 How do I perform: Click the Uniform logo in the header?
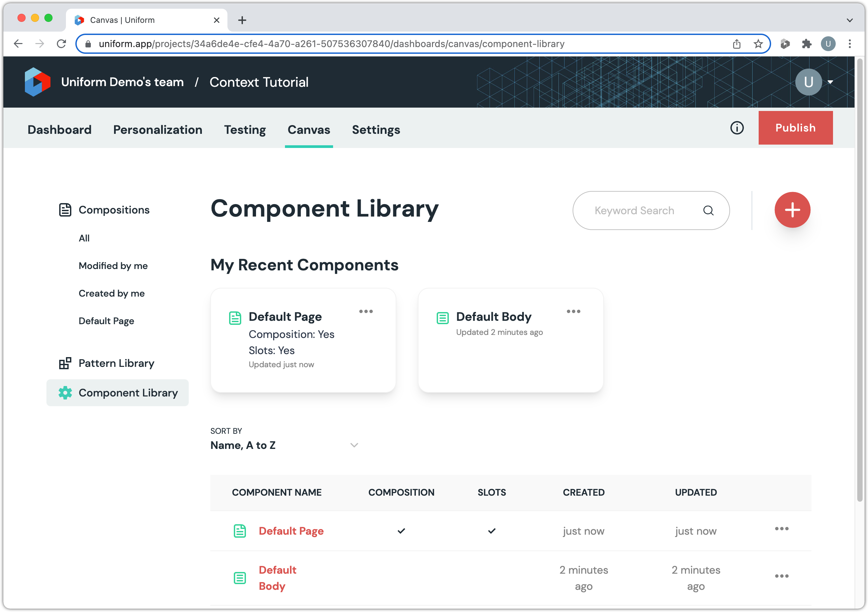tap(37, 82)
